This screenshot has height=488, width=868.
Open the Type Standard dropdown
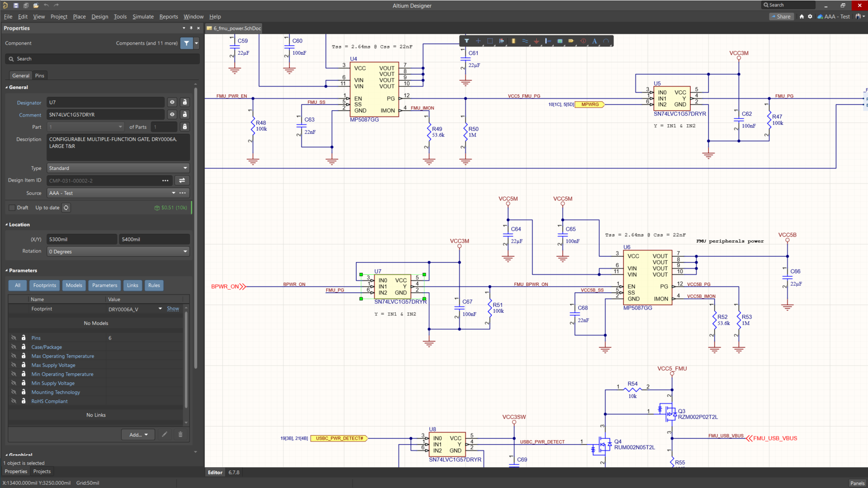[x=118, y=168]
